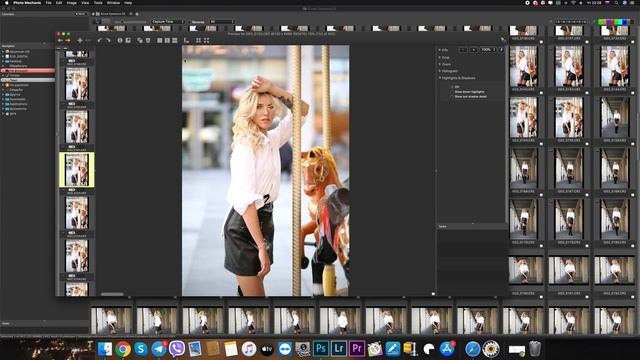640x360 pixels.
Task: Open Premiere Pro from the dock
Action: point(357,349)
